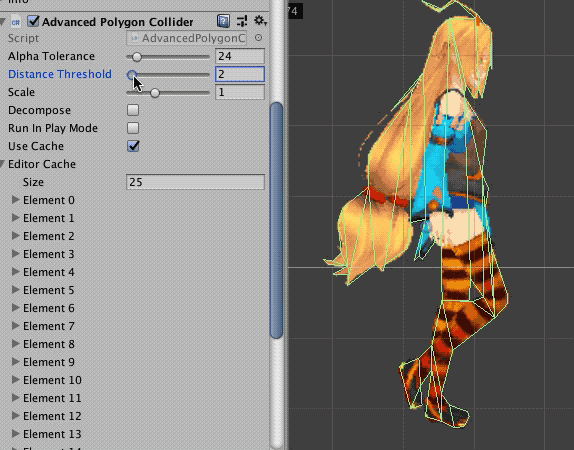This screenshot has height=450, width=574.
Task: Expand Element 6 in Editor Cache
Action: [x=15, y=307]
